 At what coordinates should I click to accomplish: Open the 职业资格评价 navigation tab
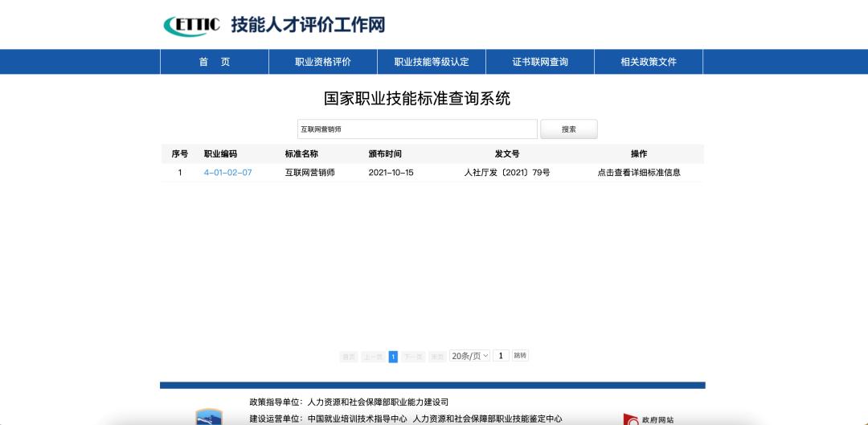click(x=323, y=62)
